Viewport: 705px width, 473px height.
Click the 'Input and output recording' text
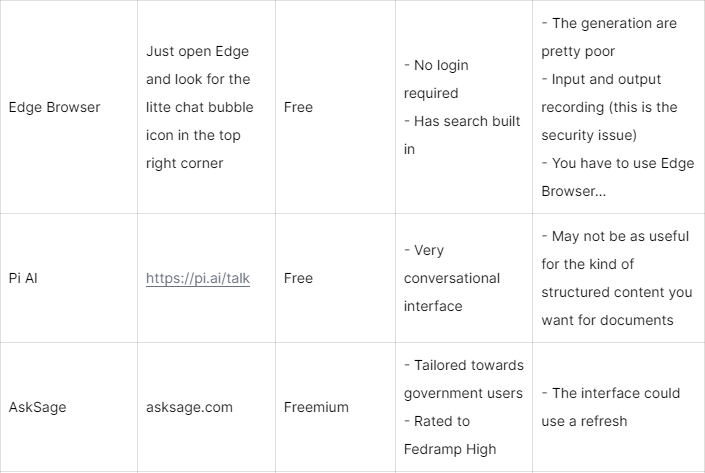coord(609,93)
